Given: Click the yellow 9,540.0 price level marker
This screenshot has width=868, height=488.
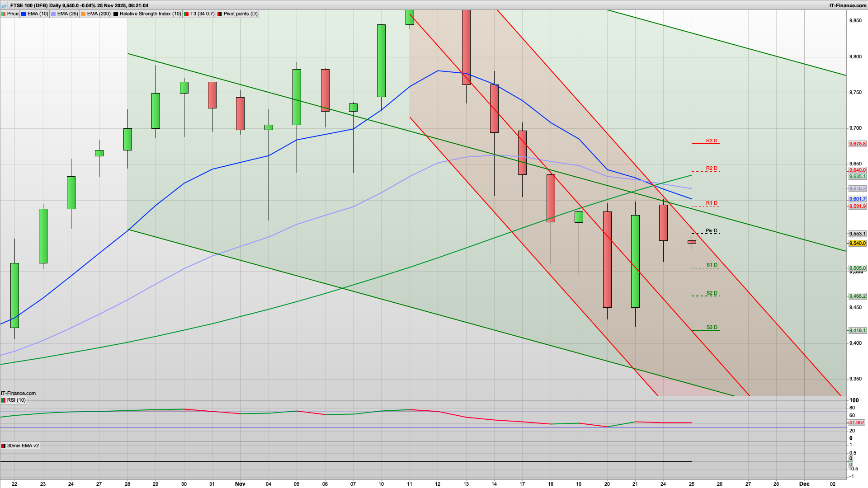Looking at the screenshot, I should pyautogui.click(x=857, y=243).
